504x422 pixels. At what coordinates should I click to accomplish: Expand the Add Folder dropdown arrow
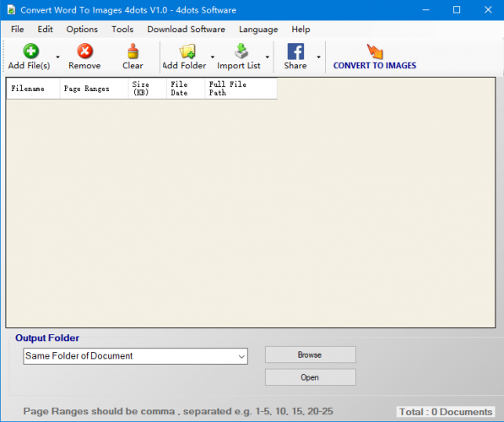[x=213, y=57]
